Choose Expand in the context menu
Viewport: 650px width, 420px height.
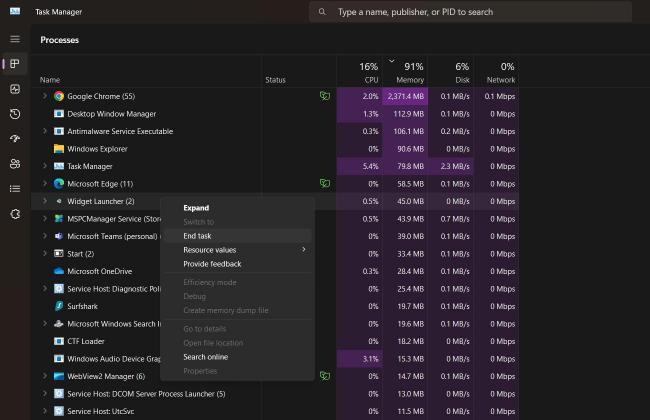(196, 208)
